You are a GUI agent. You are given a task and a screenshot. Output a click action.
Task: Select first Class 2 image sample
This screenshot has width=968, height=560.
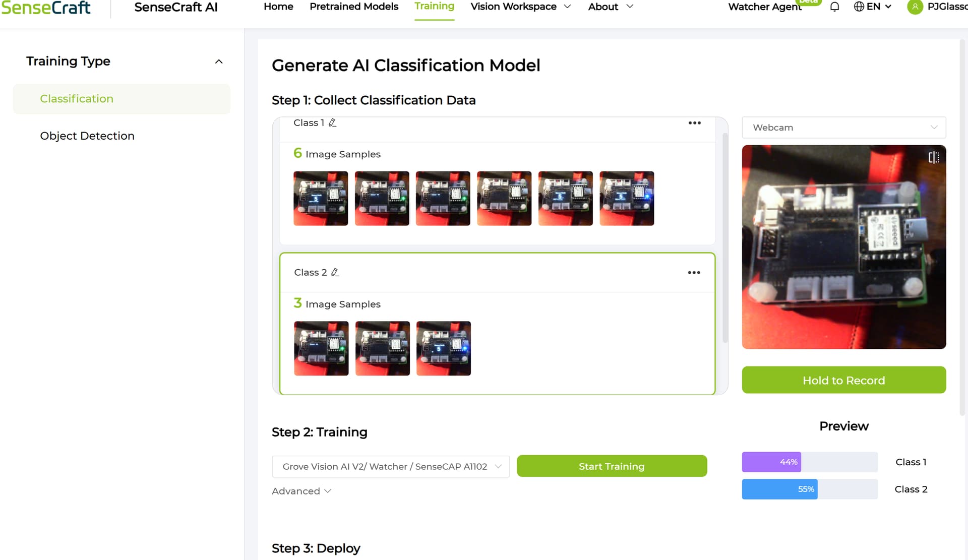[x=321, y=348]
